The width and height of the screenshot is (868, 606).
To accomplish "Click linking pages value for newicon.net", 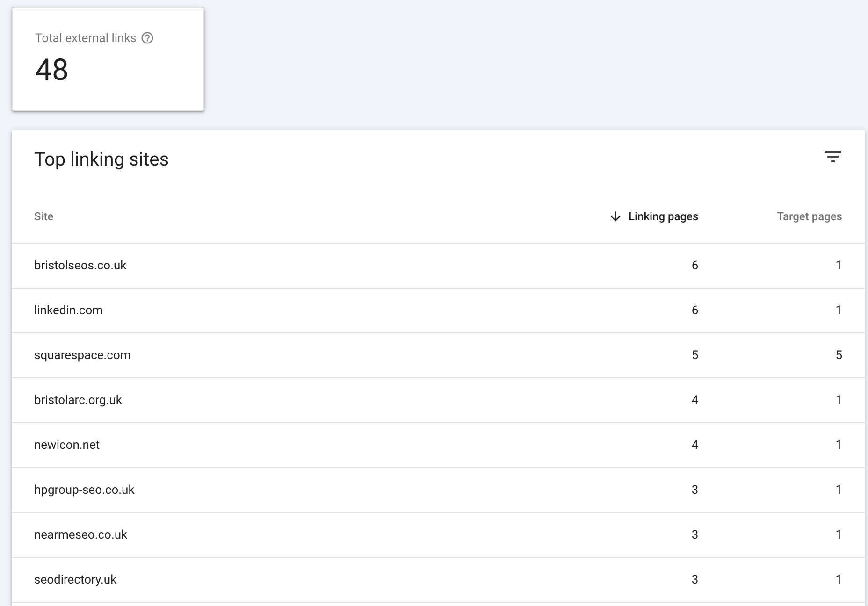I will tap(694, 445).
